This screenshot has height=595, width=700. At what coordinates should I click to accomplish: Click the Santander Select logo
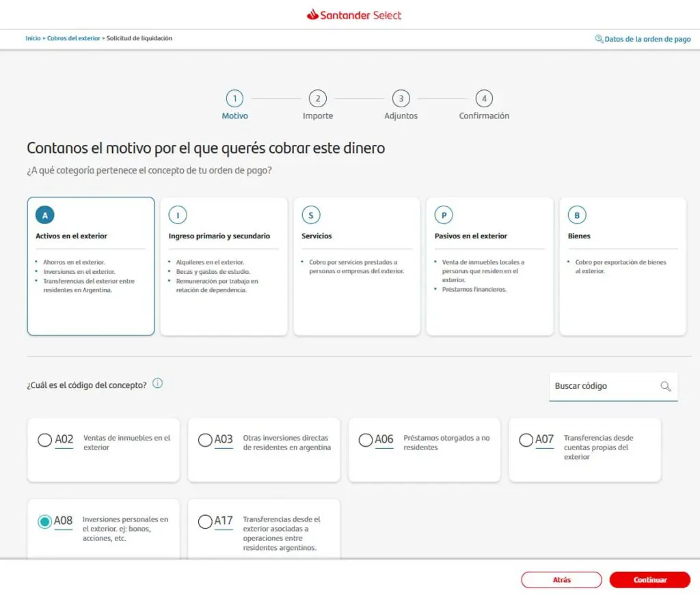(x=354, y=15)
